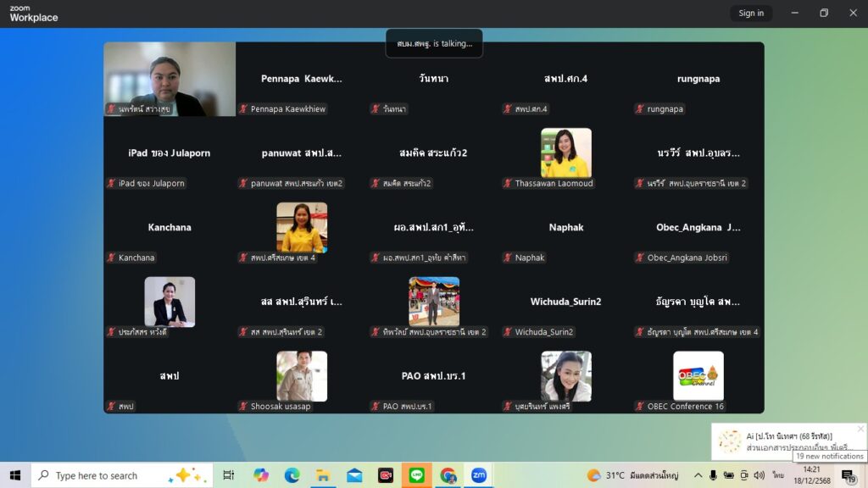Switch the Thai input language indicator
Viewport: 868px width, 488px height.
778,475
